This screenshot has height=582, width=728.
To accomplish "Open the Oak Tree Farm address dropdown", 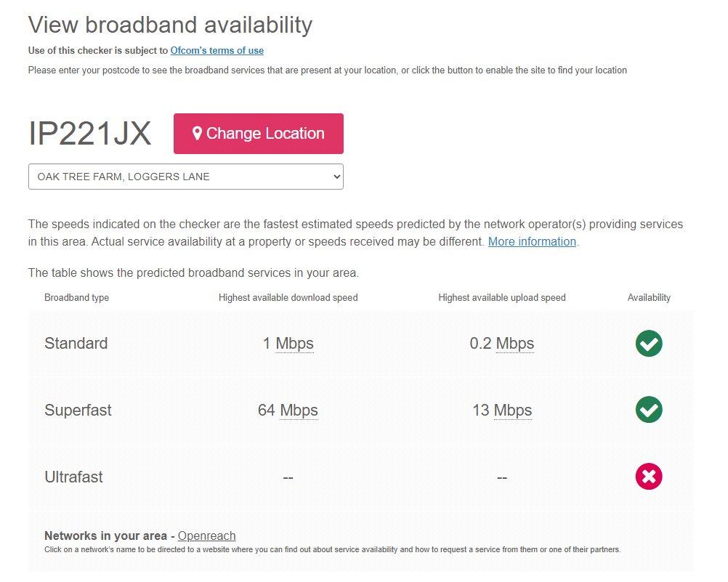I will 186,177.
